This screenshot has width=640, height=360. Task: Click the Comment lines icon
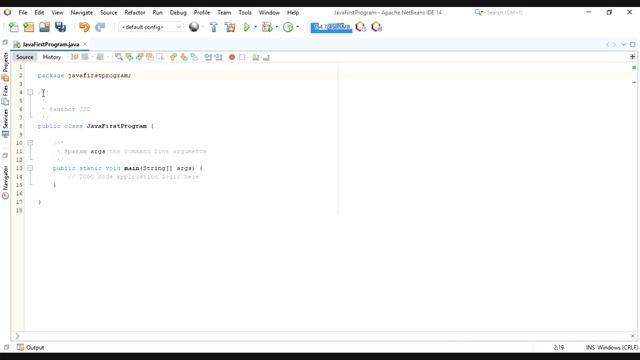click(256, 57)
